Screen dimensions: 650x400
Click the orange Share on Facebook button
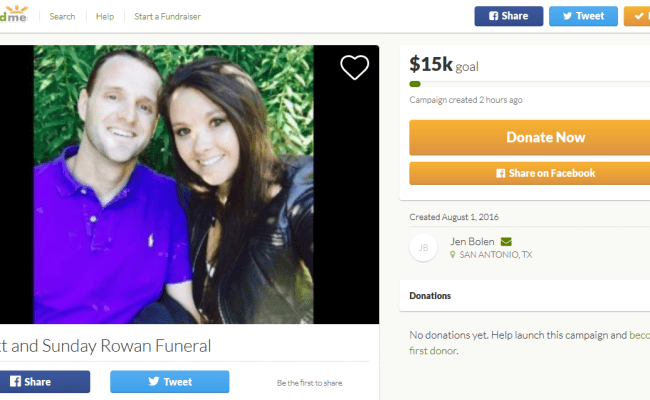click(529, 173)
